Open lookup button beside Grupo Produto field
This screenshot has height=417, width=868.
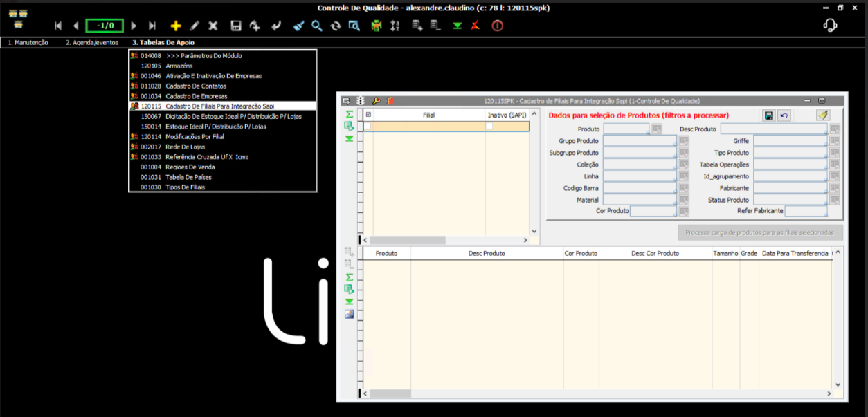tap(684, 141)
